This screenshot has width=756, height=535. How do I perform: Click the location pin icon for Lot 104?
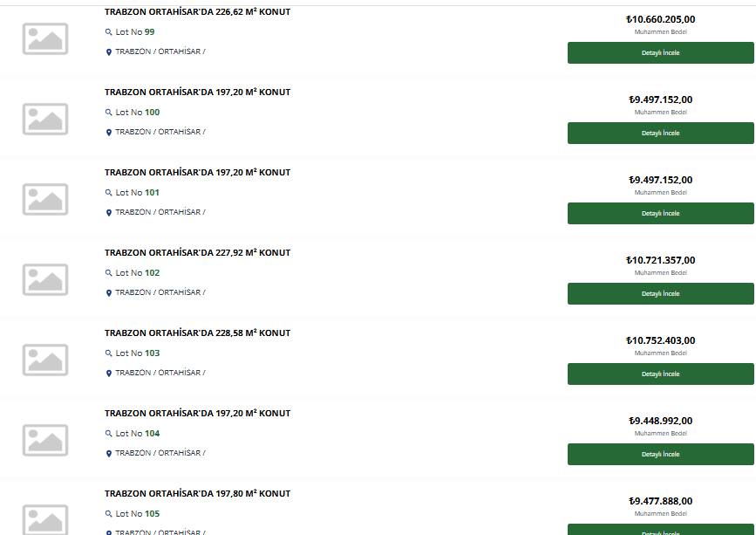(x=108, y=454)
